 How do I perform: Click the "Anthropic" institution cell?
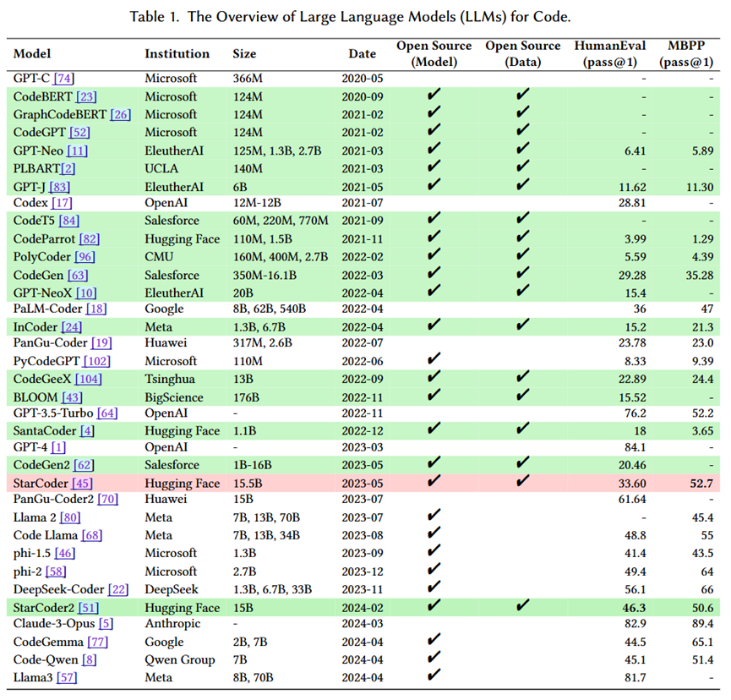point(172,624)
